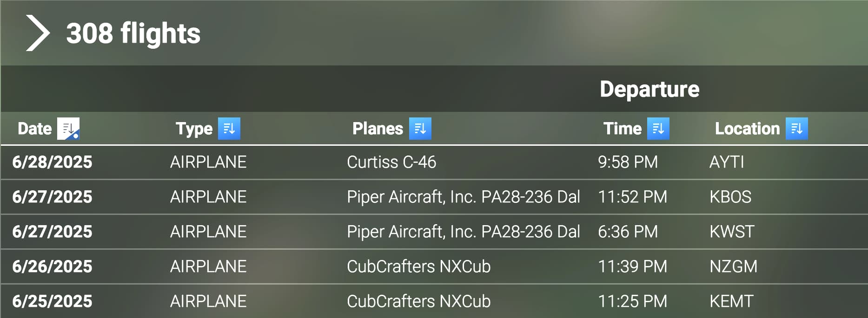This screenshot has width=868, height=318.
Task: Select the 6/28/2025 flight date cell
Action: [52, 162]
